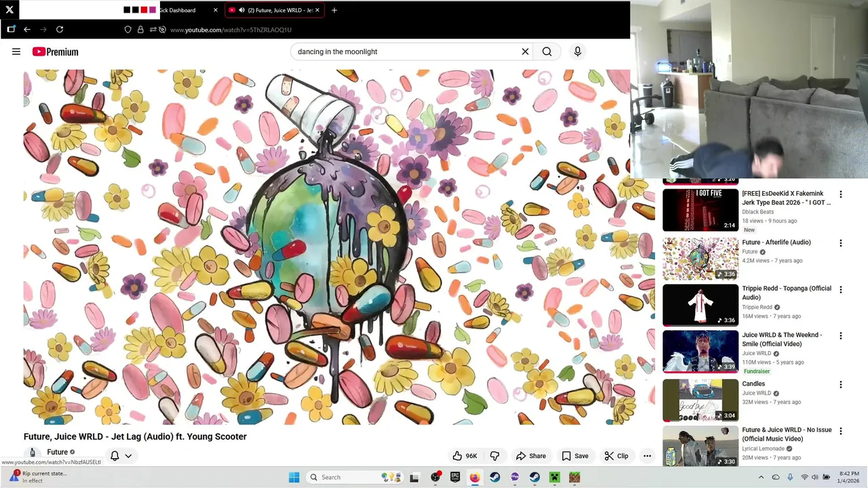Open the Windows Start menu

294,477
